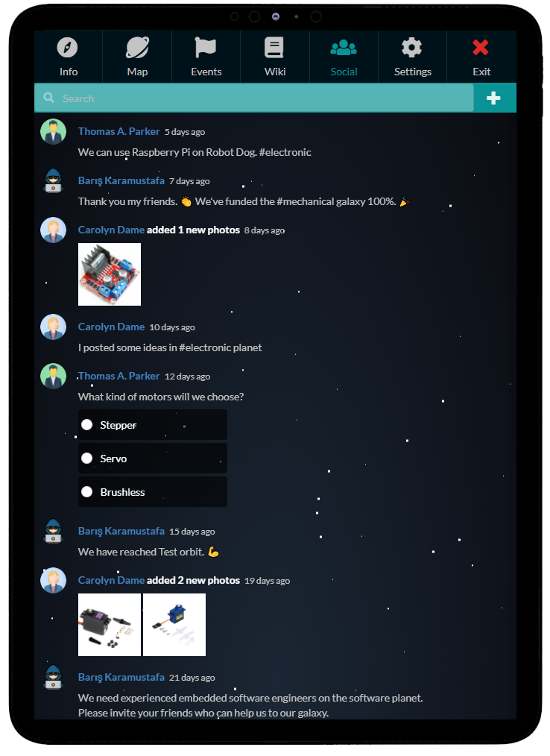Open the motor driver board photo

click(110, 274)
